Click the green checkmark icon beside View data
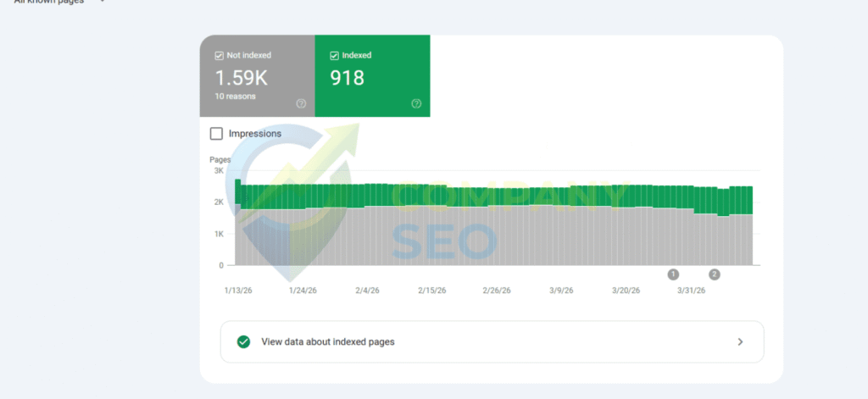Viewport: 868px width, 399px height. point(244,342)
